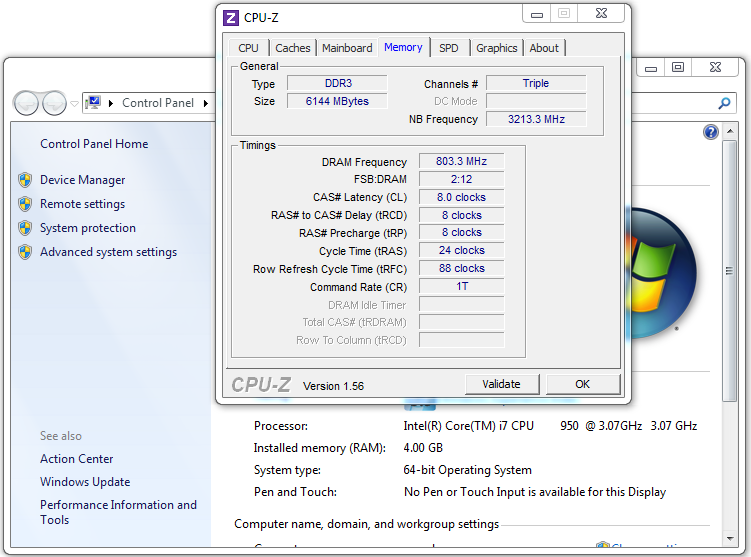Expand breadcrumb arrow after Control Panel
751x557 pixels.
click(206, 103)
